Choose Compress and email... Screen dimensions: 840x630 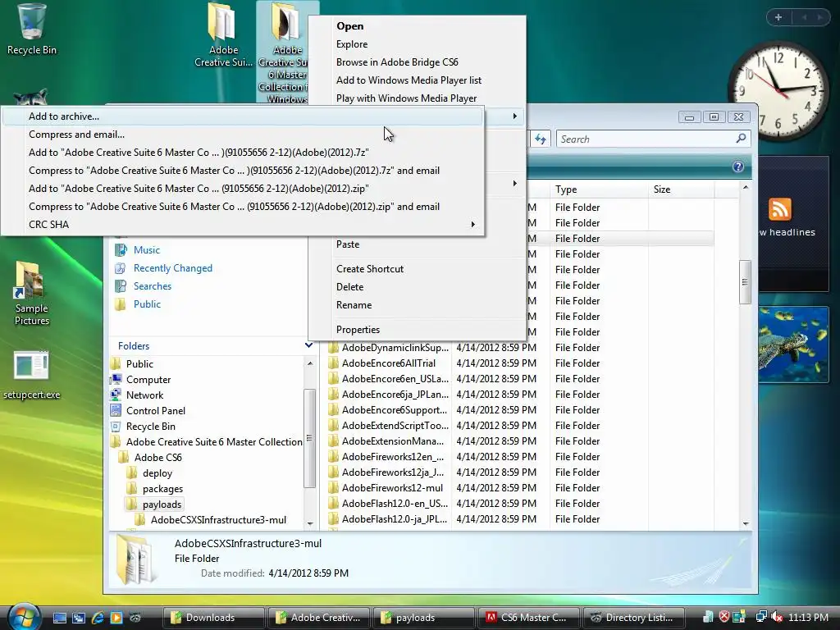(x=243, y=135)
